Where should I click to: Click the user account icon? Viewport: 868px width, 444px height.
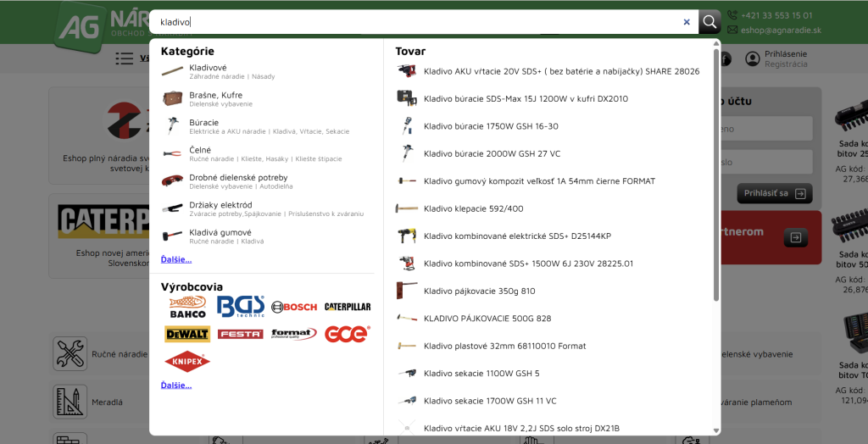pyautogui.click(x=753, y=58)
